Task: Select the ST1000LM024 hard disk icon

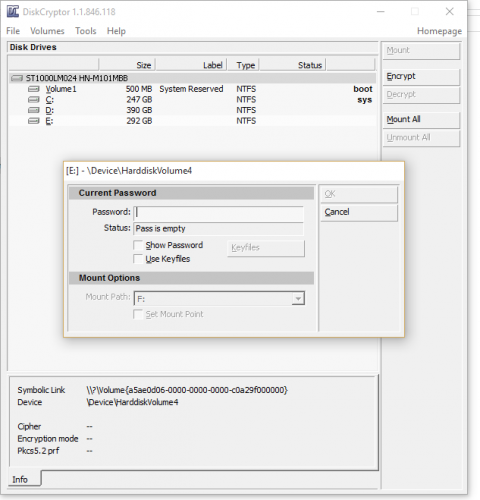Action: pyautogui.click(x=17, y=78)
